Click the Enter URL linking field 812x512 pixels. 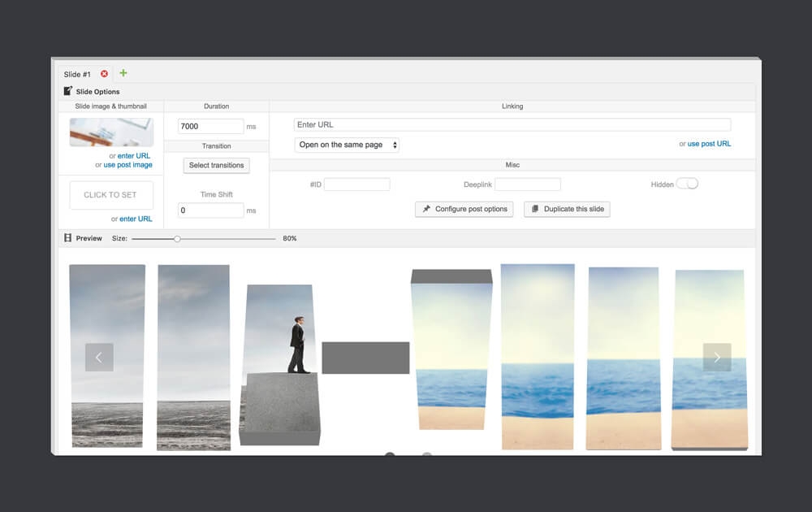(512, 125)
